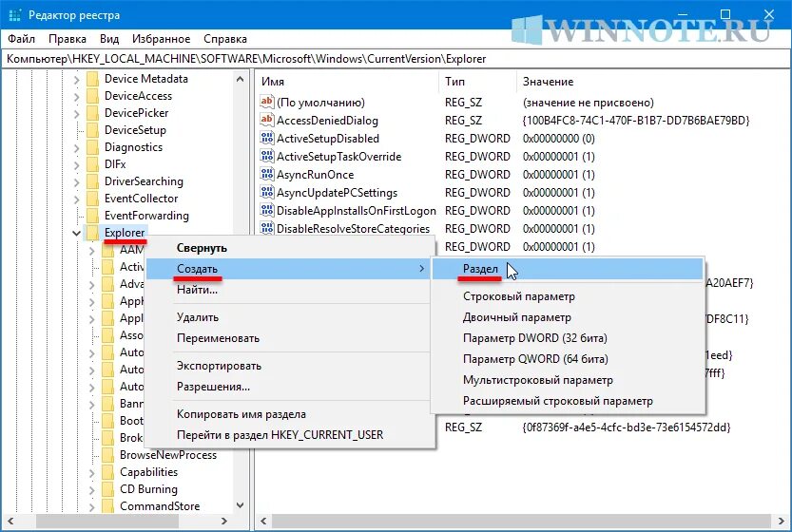
Task: Click the DeviceSetup folder icon
Action: (x=93, y=130)
